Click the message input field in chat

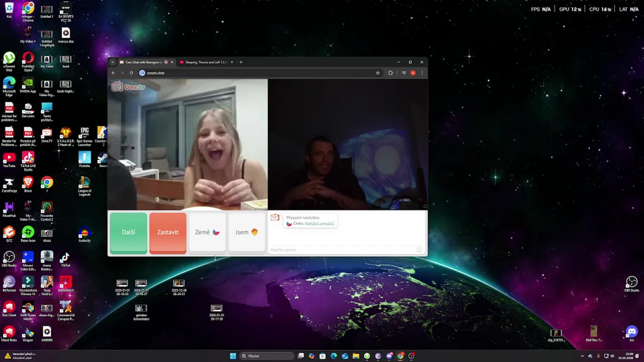(342, 250)
